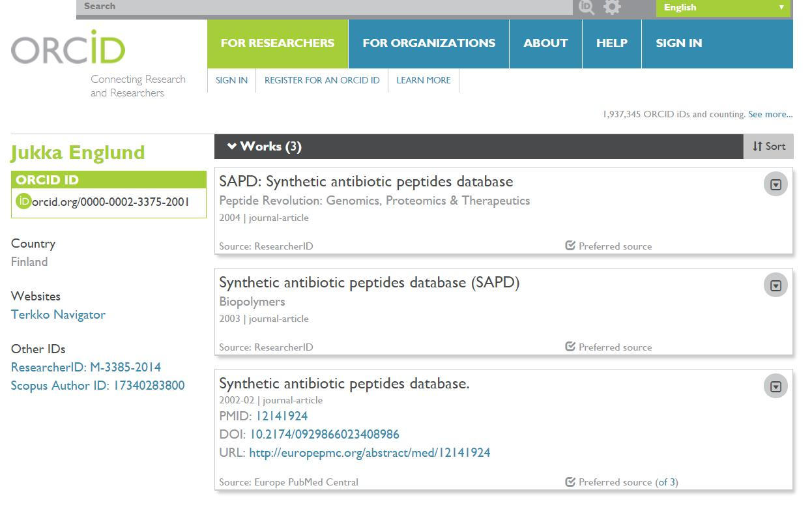Open the Terkko Navigator website link
Screen dimensions: 812x522
point(58,315)
